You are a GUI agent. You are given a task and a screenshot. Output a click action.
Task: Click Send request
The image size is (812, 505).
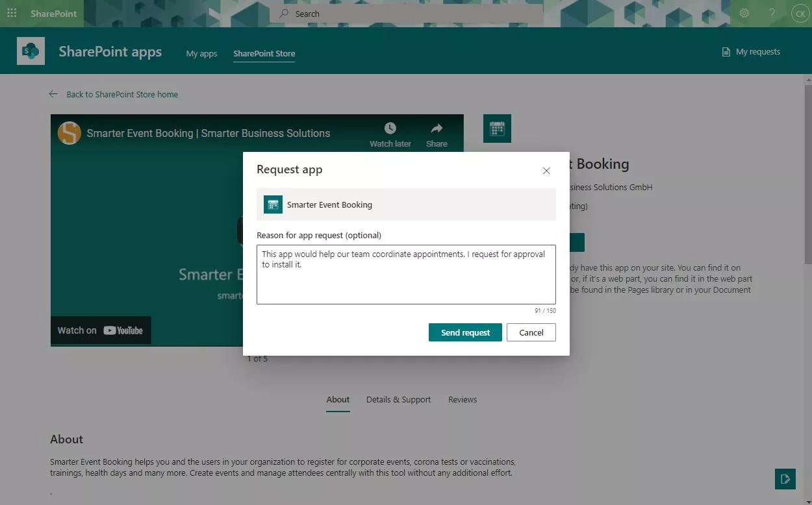pos(465,332)
